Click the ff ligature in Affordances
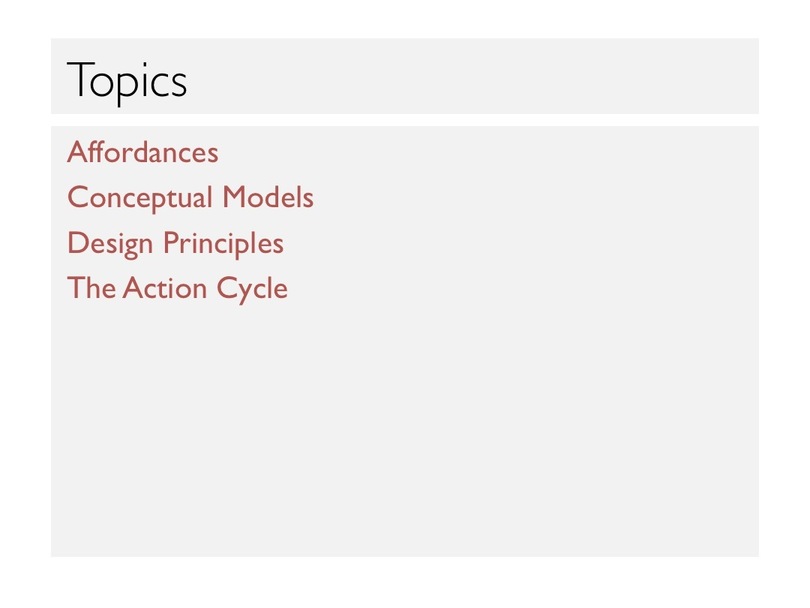This screenshot has width=810, height=608. pos(97,152)
